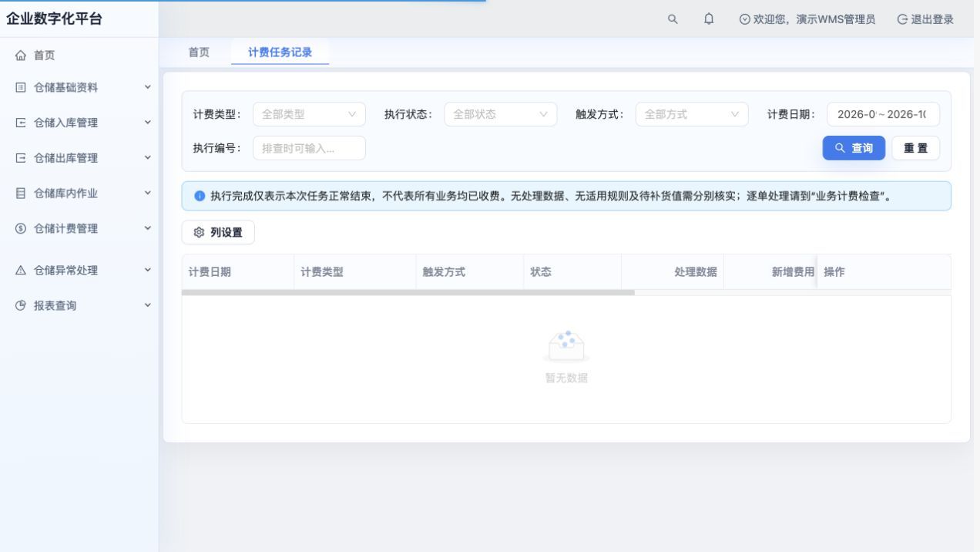Screen dimensions: 980x552
Task: Click the 重置 button
Action: pos(915,148)
